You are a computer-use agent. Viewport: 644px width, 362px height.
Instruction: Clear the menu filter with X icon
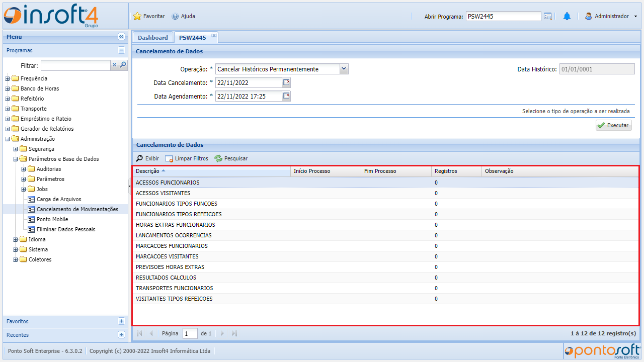pyautogui.click(x=114, y=65)
